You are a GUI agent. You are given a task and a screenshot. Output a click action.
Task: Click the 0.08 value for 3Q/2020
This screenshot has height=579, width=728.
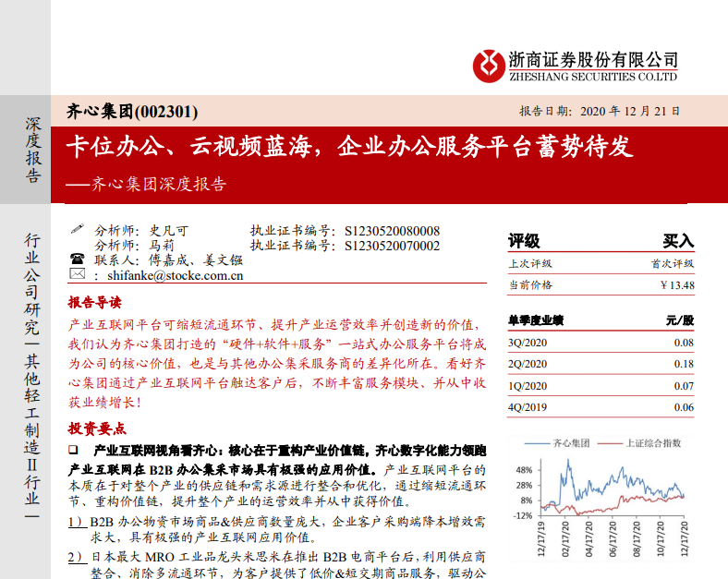(x=684, y=343)
